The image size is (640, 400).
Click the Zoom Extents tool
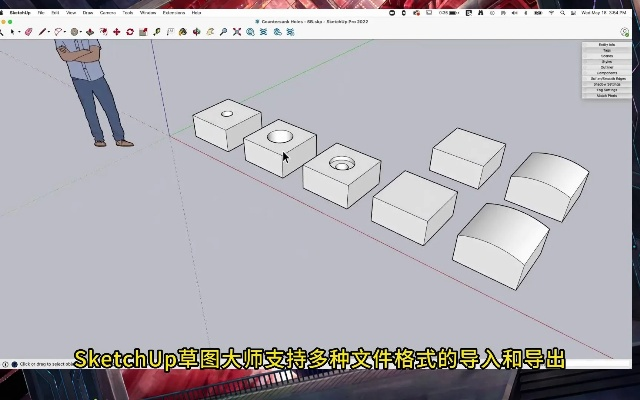pos(237,32)
